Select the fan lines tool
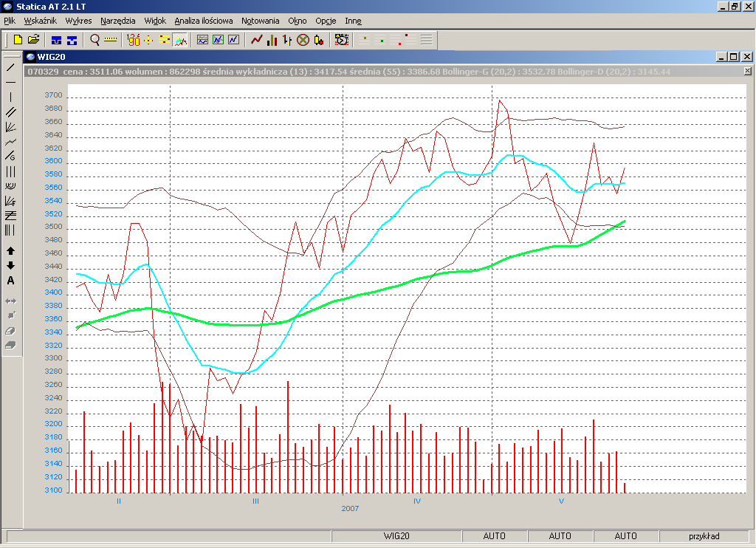 tap(10, 127)
